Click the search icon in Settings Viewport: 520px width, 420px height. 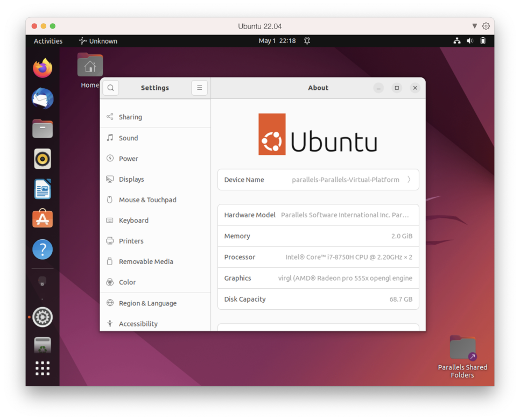111,88
